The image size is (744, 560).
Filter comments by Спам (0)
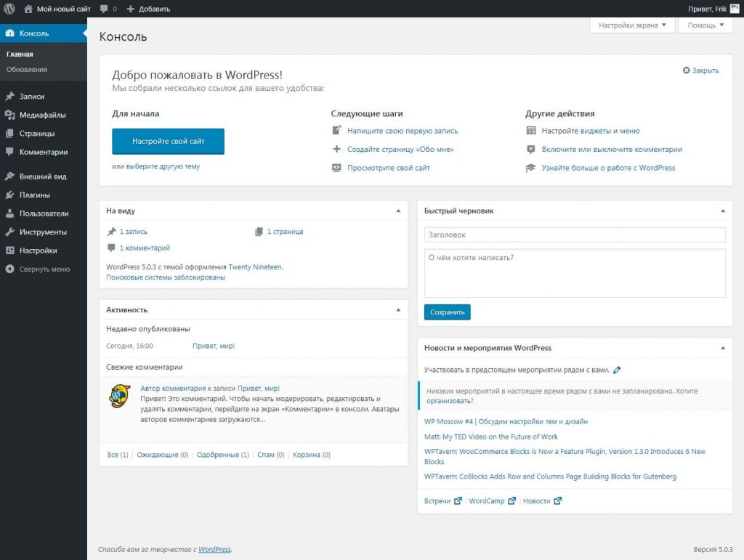click(270, 455)
